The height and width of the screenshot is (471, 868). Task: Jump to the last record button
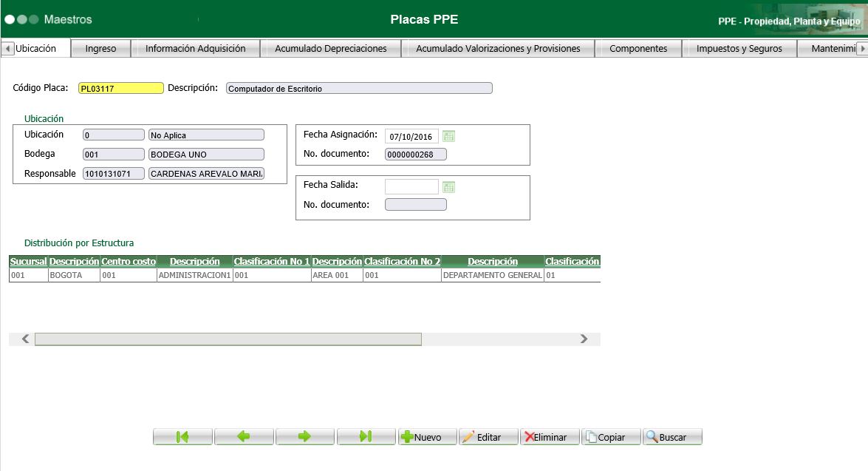[366, 437]
